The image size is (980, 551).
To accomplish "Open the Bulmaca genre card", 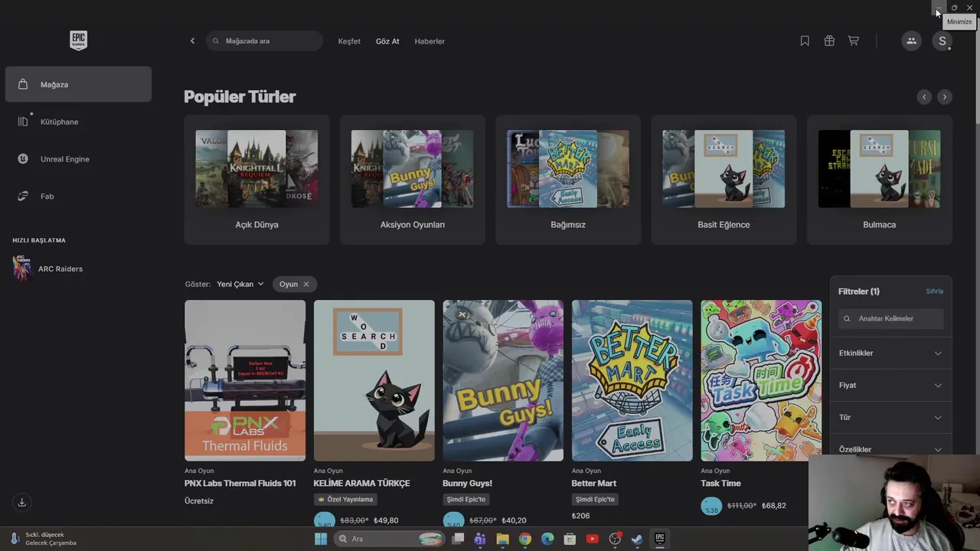I will 879,180.
